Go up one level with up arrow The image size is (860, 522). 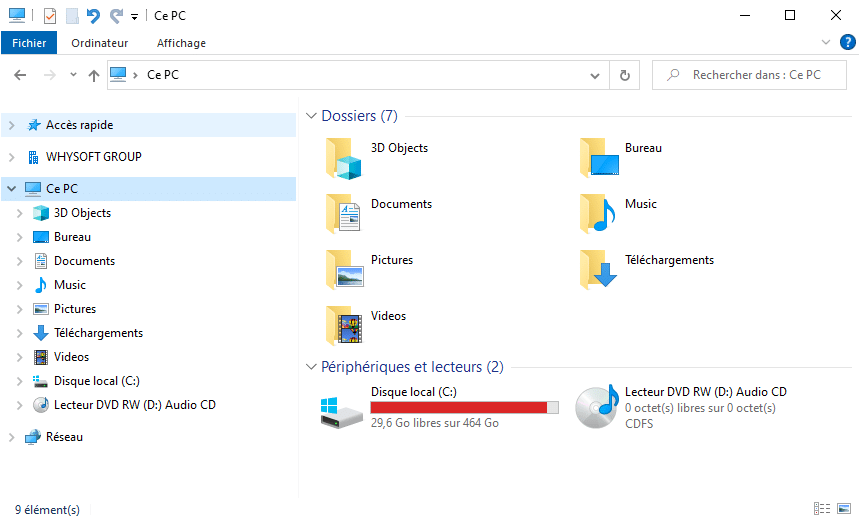point(94,76)
